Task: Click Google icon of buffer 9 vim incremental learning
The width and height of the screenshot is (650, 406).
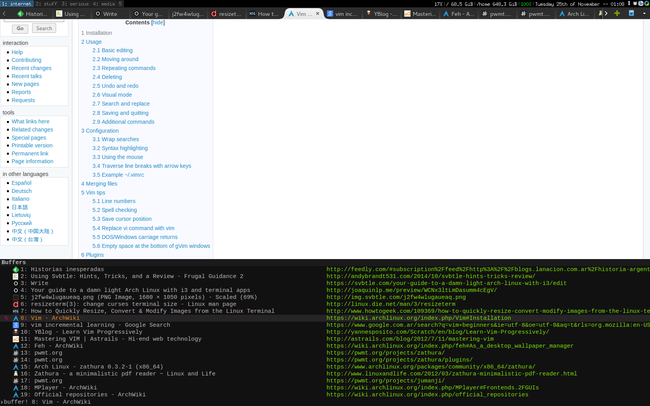Action: tap(16, 325)
